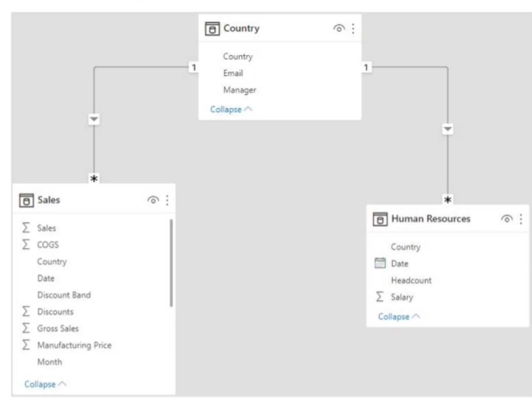Open more options for Human Resources table
Viewport: 532px width, 398px height.
521,219
